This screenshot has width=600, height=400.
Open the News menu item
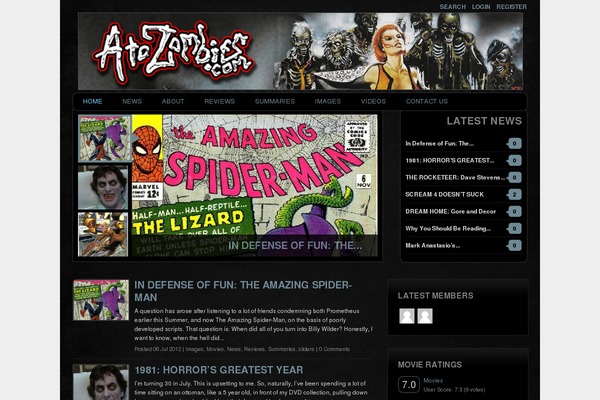pos(132,101)
